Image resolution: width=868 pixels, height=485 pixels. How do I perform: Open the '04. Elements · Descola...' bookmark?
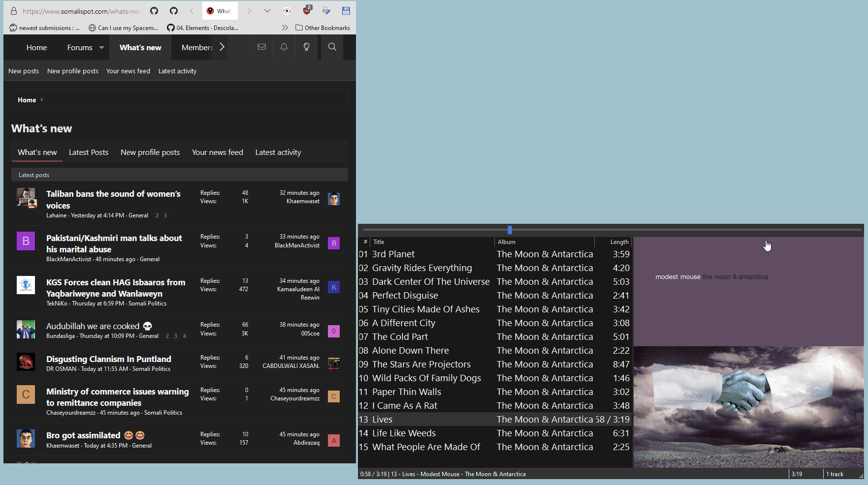[202, 28]
